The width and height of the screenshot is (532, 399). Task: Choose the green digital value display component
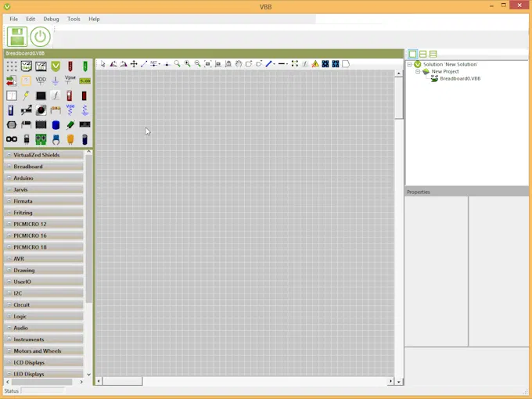[x=84, y=81]
